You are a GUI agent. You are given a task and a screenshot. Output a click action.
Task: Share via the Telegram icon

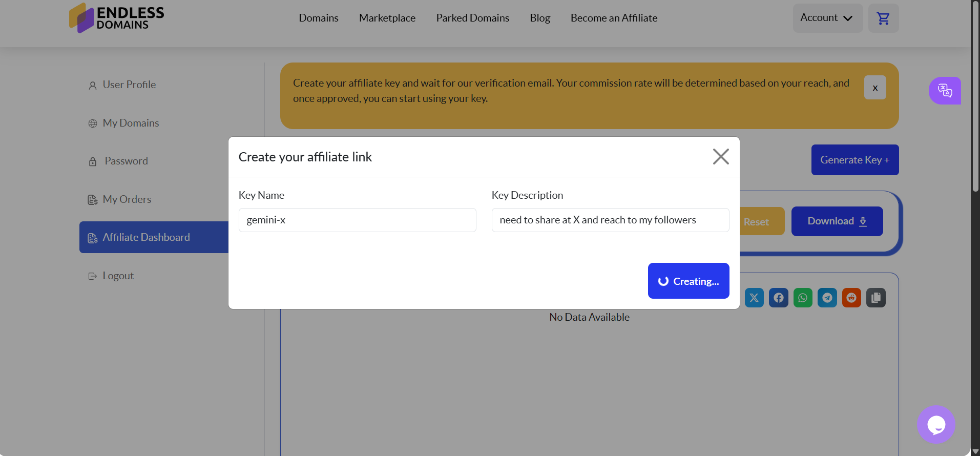827,298
